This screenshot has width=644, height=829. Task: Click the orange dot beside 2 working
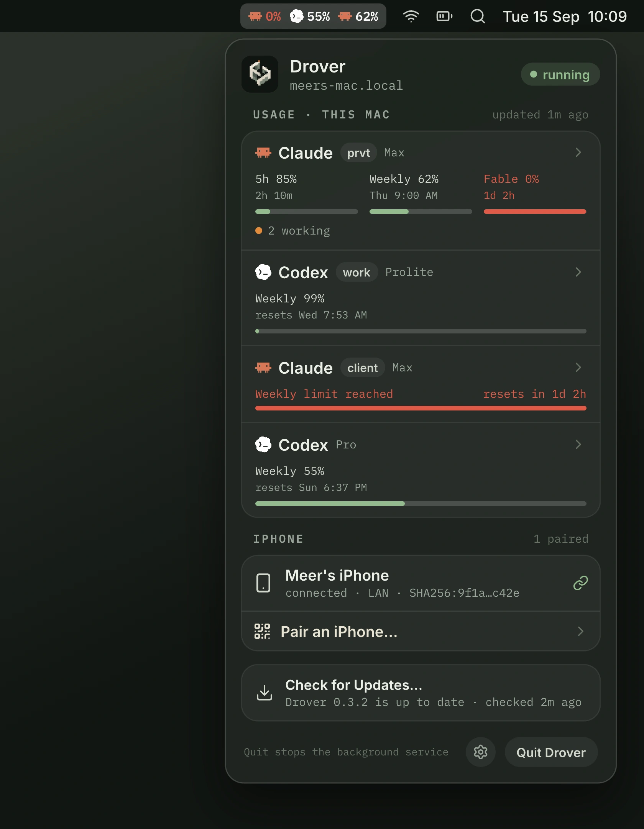coord(259,230)
